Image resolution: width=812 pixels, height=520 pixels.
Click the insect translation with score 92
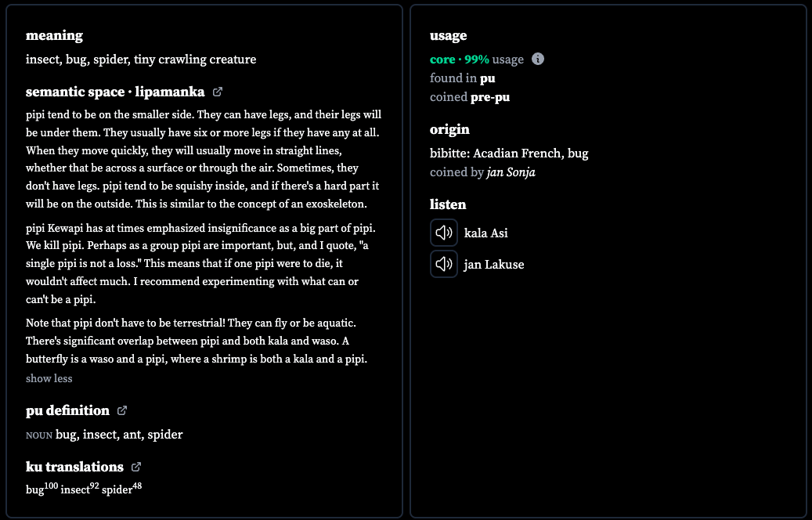(x=80, y=489)
